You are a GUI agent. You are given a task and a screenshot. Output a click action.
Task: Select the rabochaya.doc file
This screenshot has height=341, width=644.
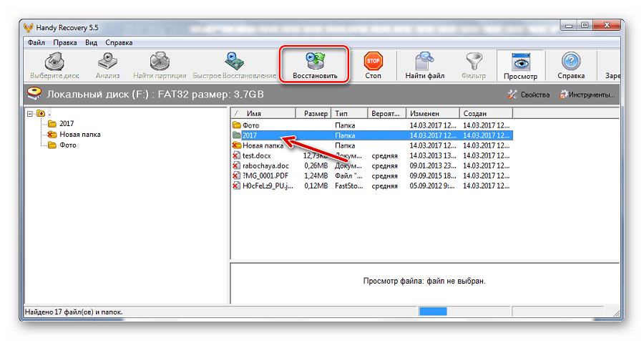[x=265, y=165]
